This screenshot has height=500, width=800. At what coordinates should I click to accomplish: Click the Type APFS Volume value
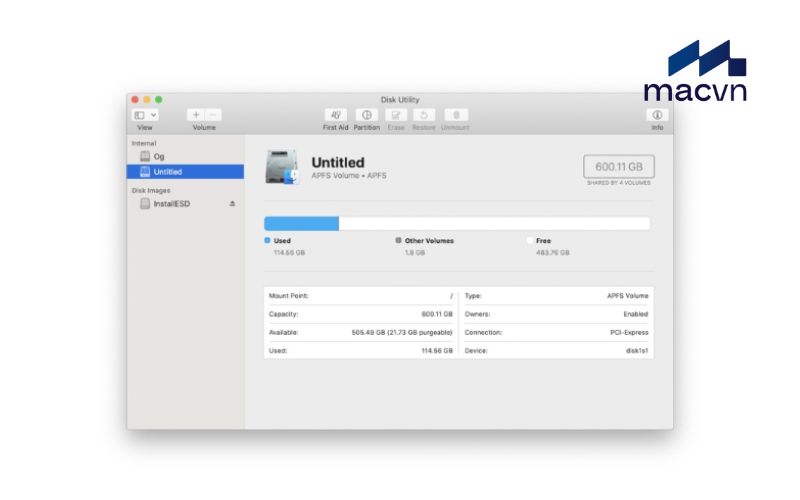[x=628, y=296]
